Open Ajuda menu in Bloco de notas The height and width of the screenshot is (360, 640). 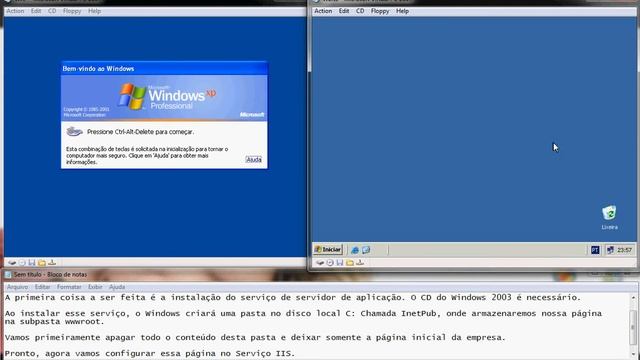click(117, 287)
